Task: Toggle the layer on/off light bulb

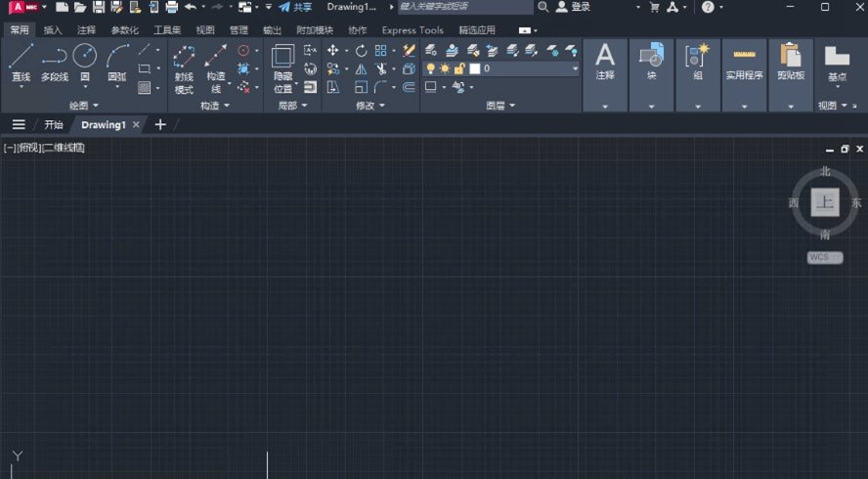Action: point(431,68)
